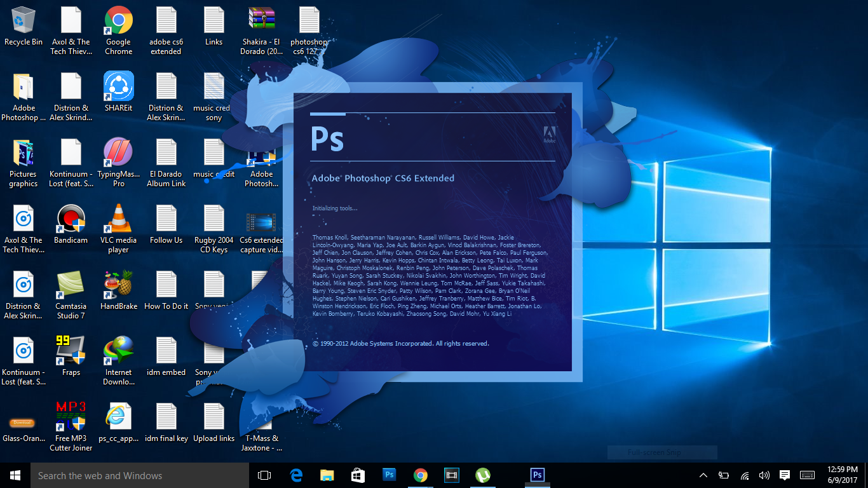The width and height of the screenshot is (868, 488).
Task: Click the Chrome icon on the taskbar
Action: point(420,475)
